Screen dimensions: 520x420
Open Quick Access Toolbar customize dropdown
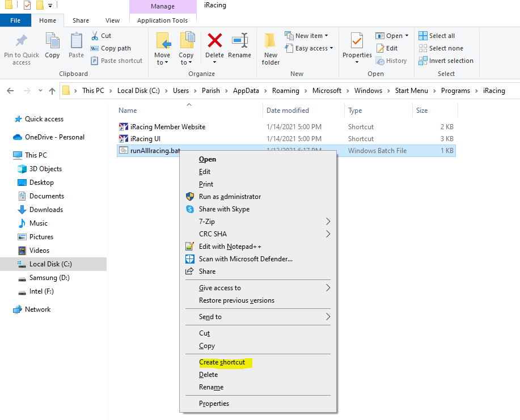[x=50, y=5]
